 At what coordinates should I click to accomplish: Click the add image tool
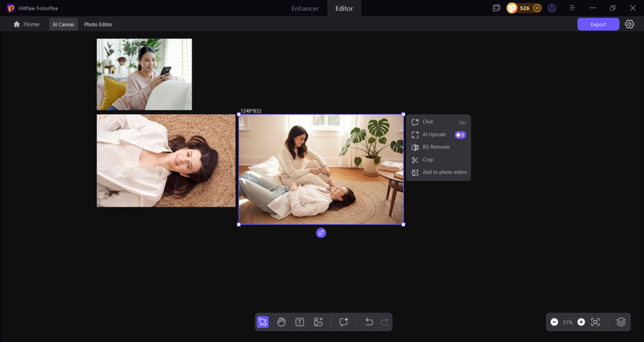[318, 322]
